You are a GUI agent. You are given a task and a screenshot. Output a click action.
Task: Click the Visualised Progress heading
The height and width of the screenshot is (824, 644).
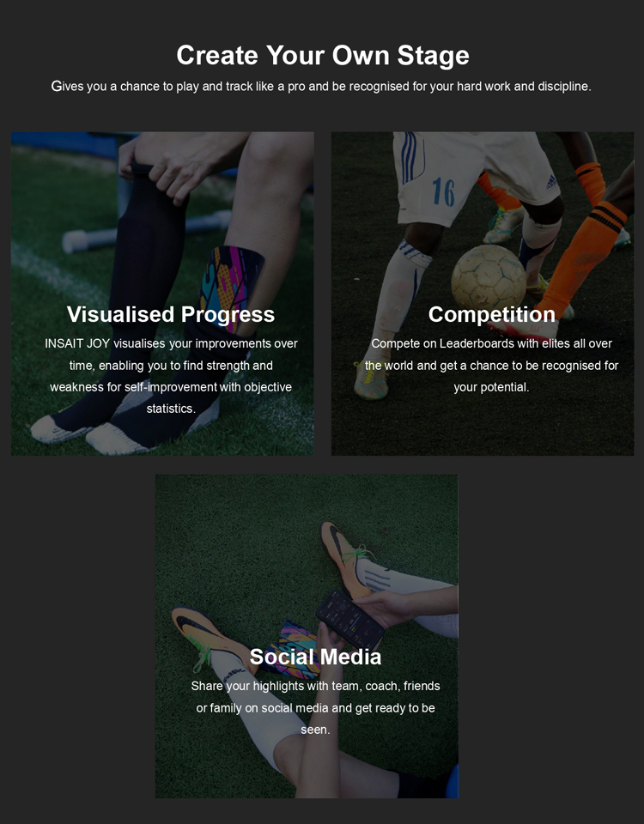170,314
